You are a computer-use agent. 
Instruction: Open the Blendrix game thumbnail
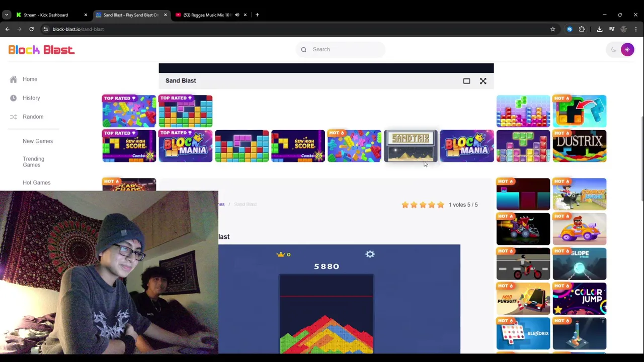click(523, 333)
